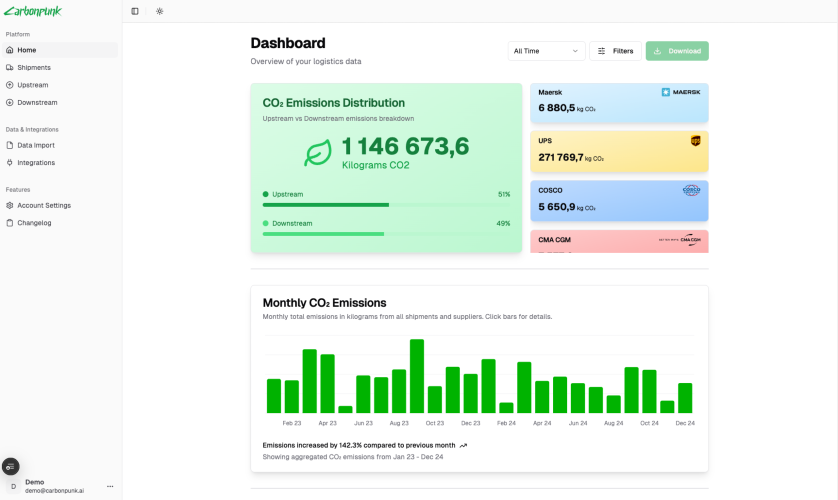Click the Data Import file icon
The image size is (838, 500).
(x=10, y=145)
